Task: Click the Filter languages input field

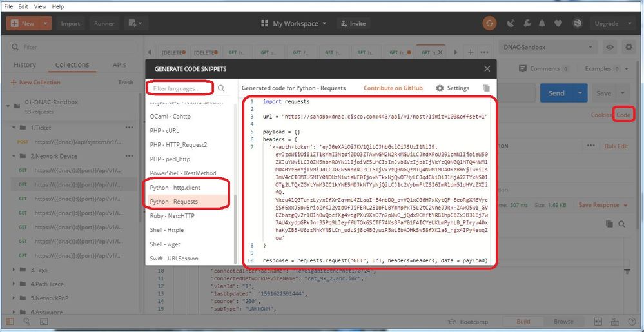Action: click(x=181, y=88)
